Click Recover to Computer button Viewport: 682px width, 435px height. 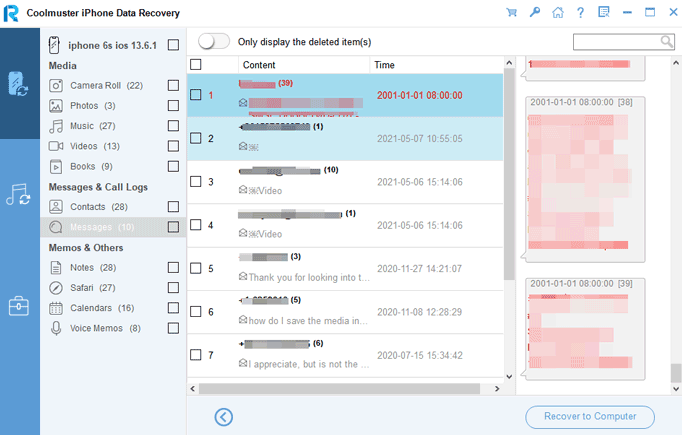pyautogui.click(x=590, y=417)
